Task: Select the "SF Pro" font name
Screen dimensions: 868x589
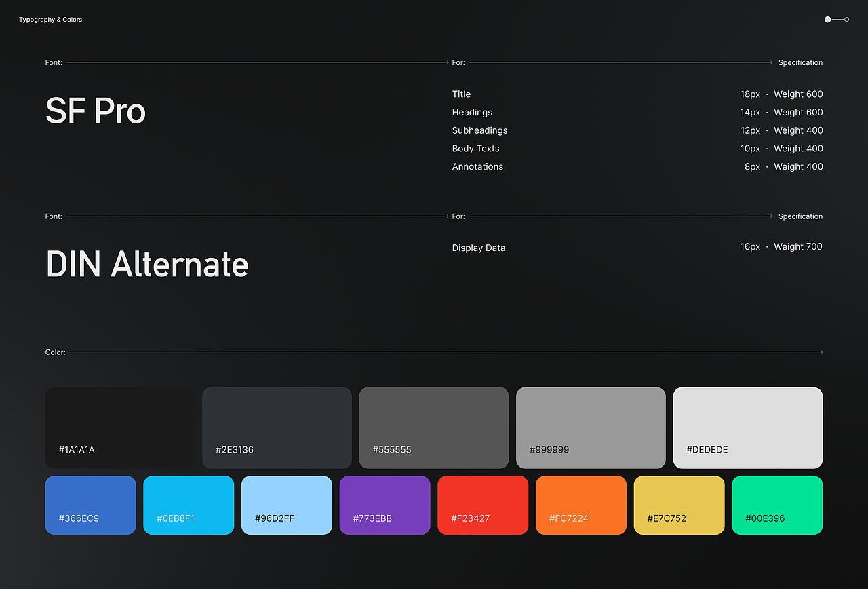Action: click(x=96, y=111)
